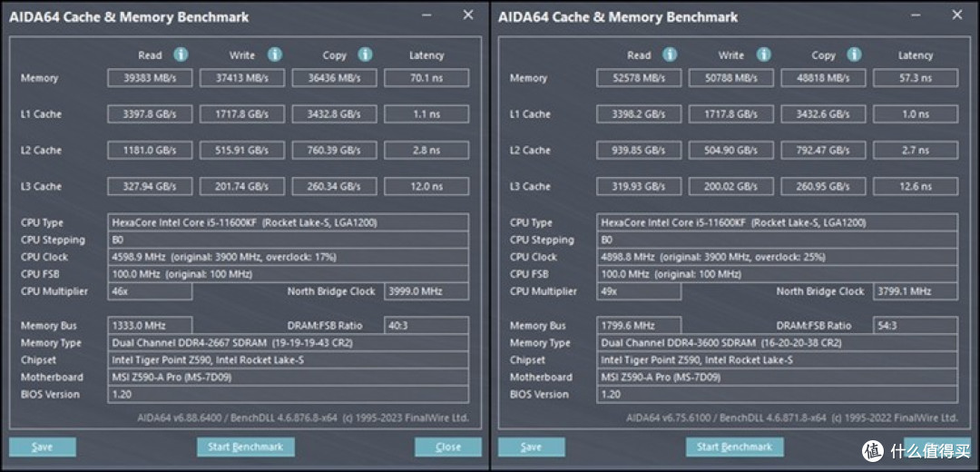This screenshot has height=472, width=980.
Task: Click DRAM:FSB Ratio value 40:3
Action: pyautogui.click(x=426, y=326)
